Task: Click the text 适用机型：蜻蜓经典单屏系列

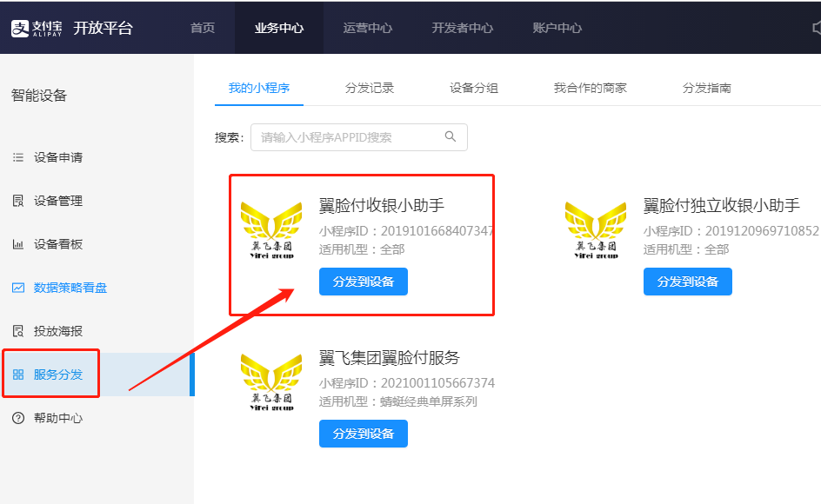Action: click(398, 401)
